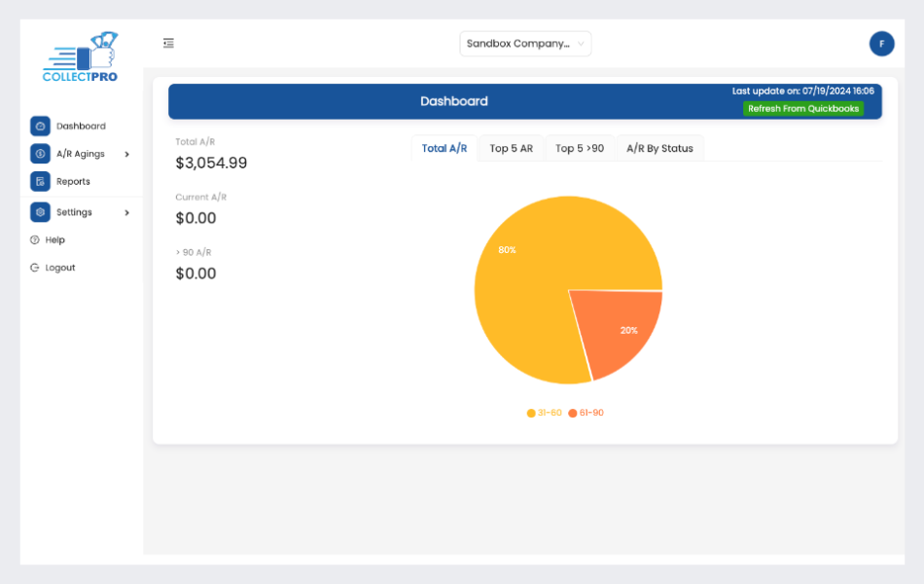
Task: Click the Settings gear icon
Action: click(x=40, y=212)
